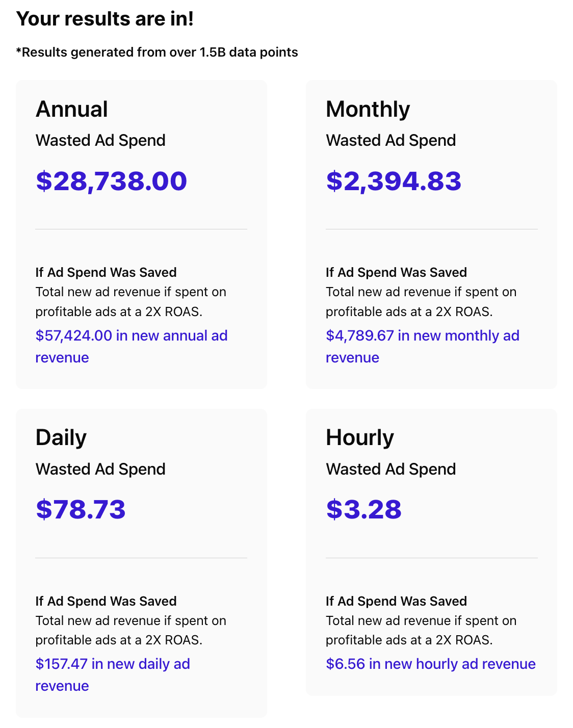Click the $3.28 hourly wasted amount
Screen dimensions: 573x728
click(x=364, y=509)
